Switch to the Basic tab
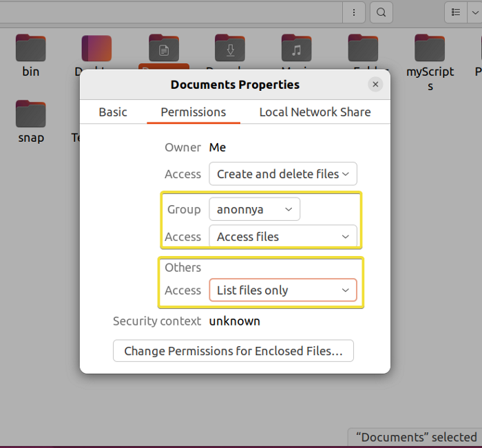The height and width of the screenshot is (448, 482). pos(113,112)
